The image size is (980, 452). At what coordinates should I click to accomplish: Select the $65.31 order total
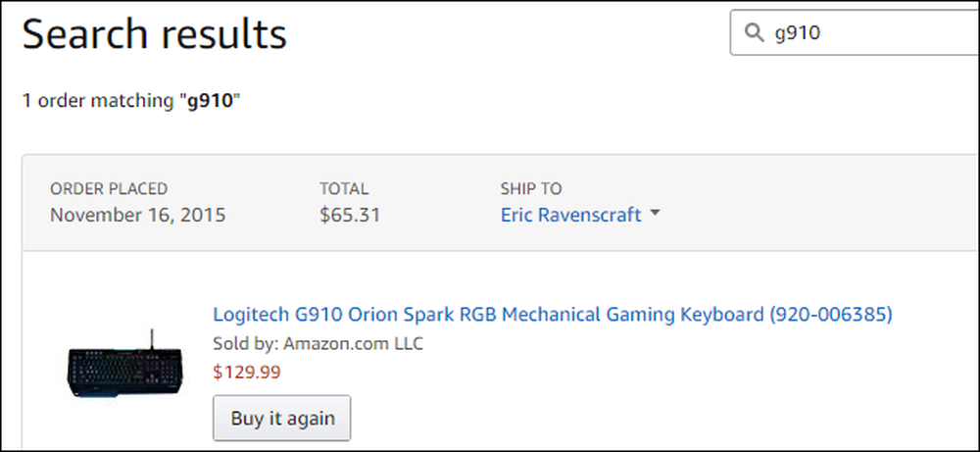(350, 215)
